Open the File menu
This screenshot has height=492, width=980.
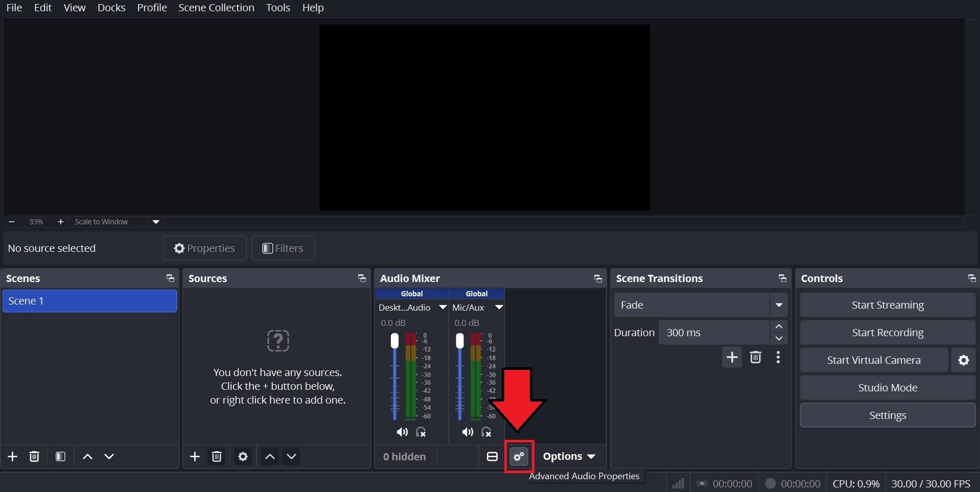[14, 8]
